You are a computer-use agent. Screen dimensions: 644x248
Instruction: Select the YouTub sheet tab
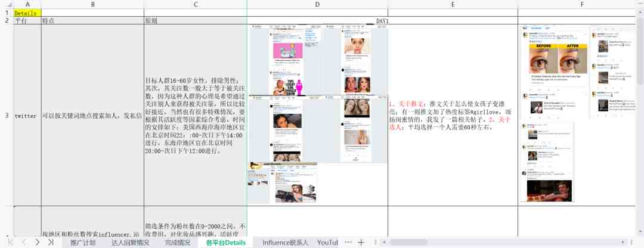[x=327, y=243]
